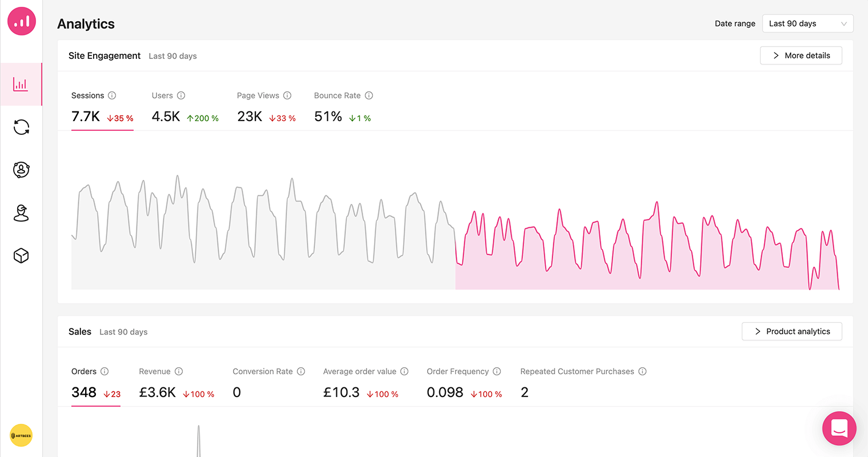
Task: Click the yellow account avatar
Action: pyautogui.click(x=21, y=435)
